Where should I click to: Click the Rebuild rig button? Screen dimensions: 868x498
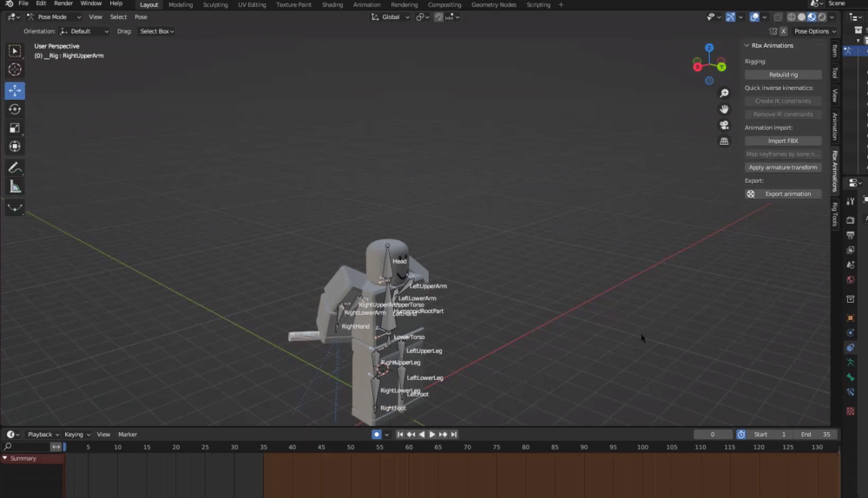point(783,75)
